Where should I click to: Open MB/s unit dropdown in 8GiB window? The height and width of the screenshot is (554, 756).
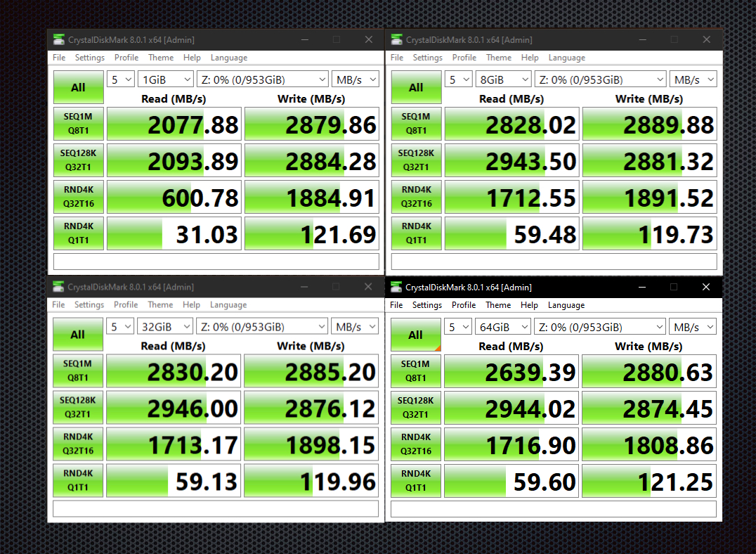(x=693, y=79)
